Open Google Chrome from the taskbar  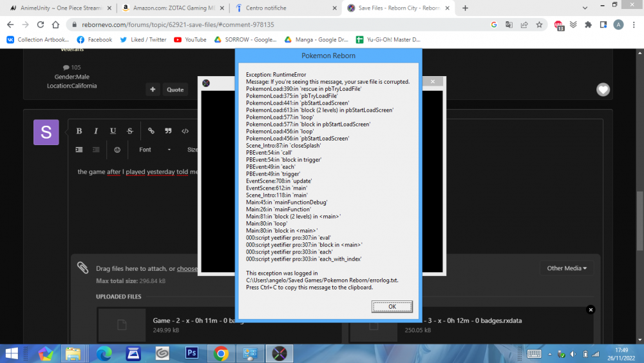click(220, 353)
